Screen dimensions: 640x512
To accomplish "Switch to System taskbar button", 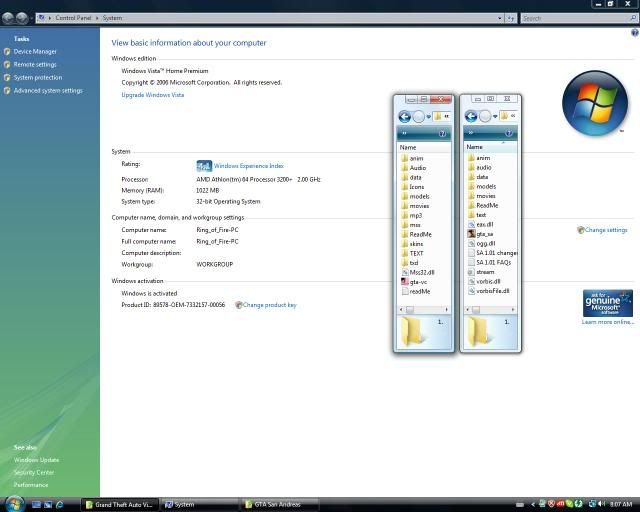I will pos(199,505).
